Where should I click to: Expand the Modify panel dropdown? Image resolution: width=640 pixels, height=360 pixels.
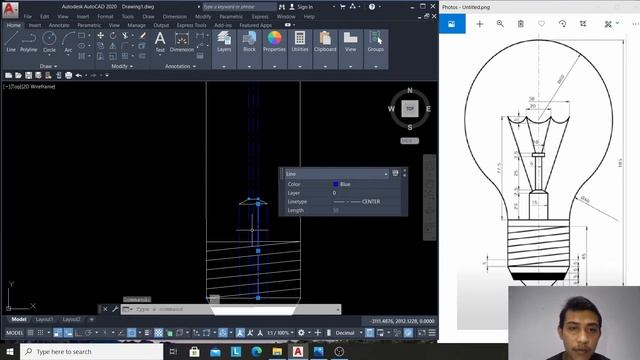pos(122,66)
